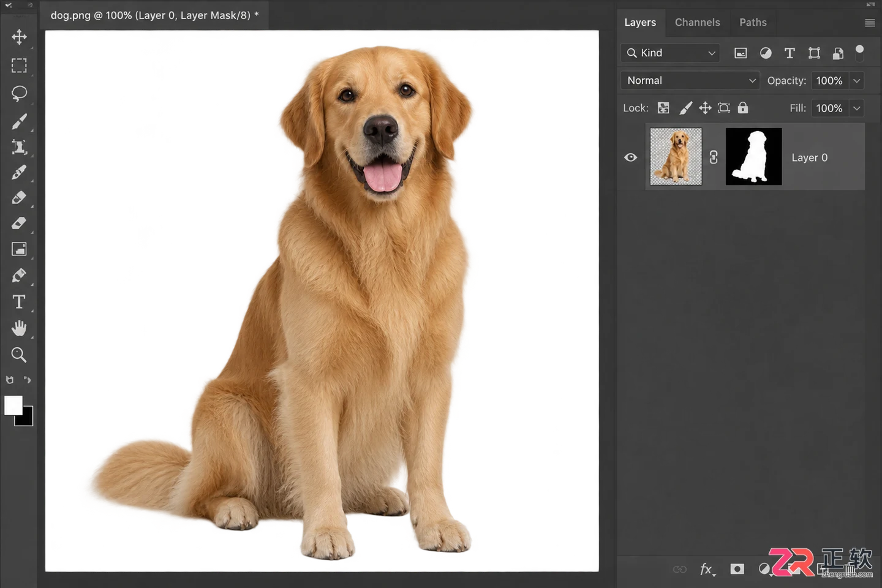
Task: Select the Crop/Transform tool in toolbar
Action: click(19, 147)
